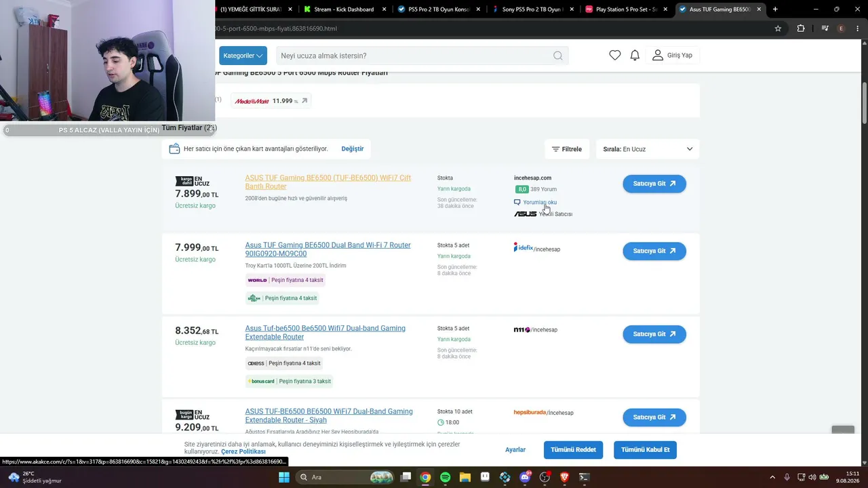
Task: Click the idefix store logo
Action: [524, 248]
